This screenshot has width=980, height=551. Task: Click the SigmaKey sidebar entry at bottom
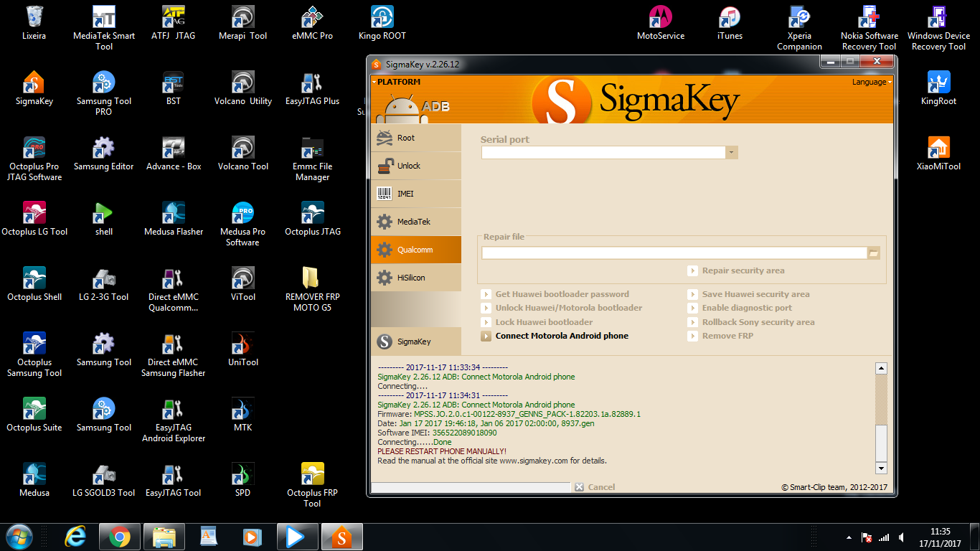point(416,342)
